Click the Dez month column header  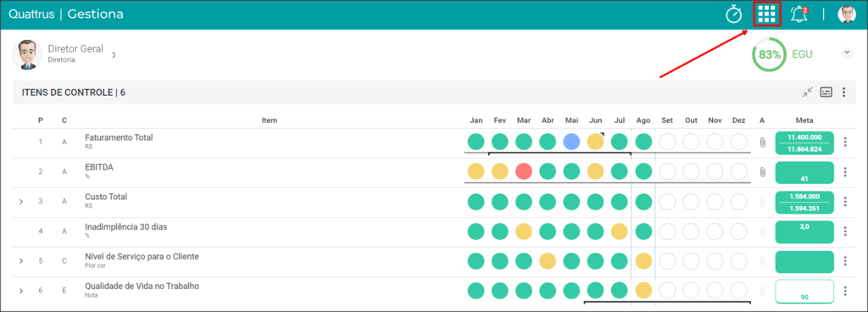739,120
